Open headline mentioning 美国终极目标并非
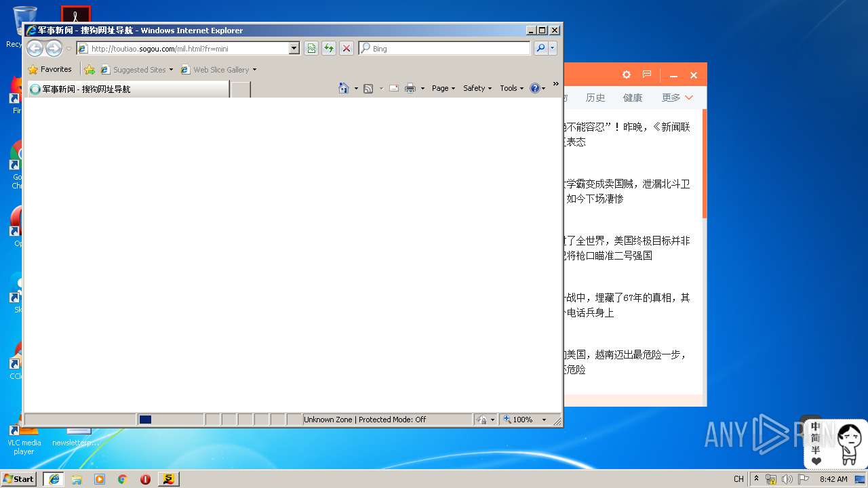Viewport: 868px width, 488px height. coord(627,248)
